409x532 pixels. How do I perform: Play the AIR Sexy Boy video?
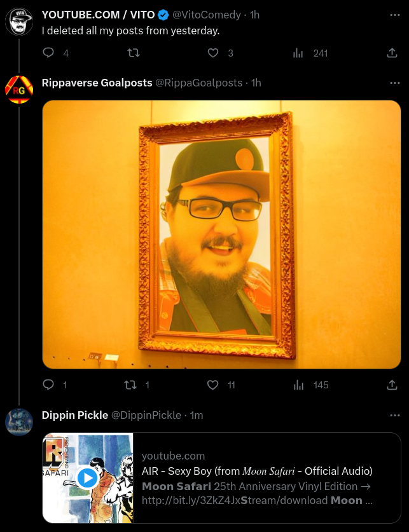88,478
